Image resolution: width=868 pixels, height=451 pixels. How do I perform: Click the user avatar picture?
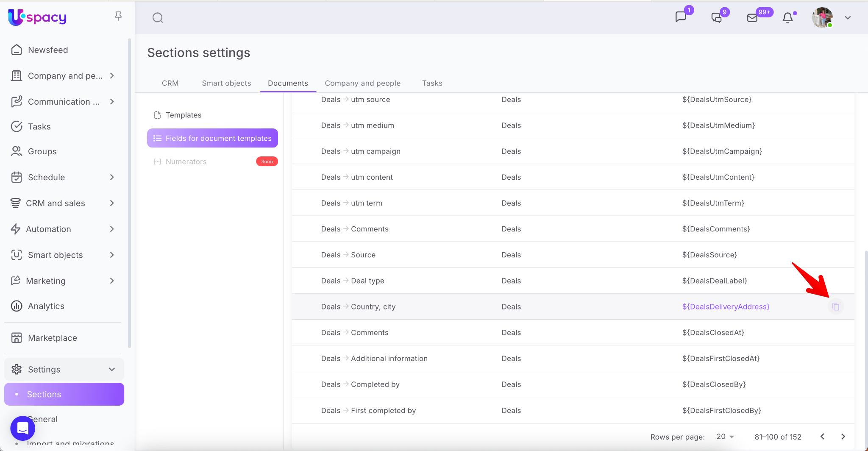coord(822,18)
